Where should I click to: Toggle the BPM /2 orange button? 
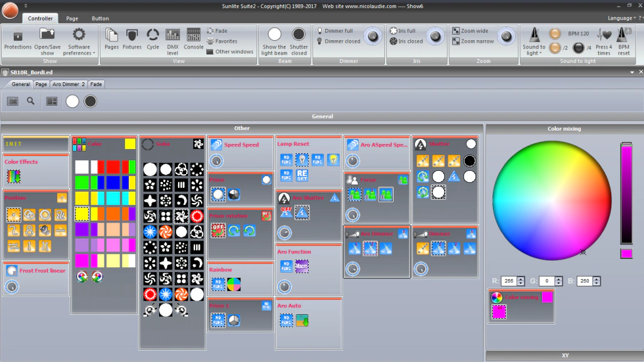[555, 48]
